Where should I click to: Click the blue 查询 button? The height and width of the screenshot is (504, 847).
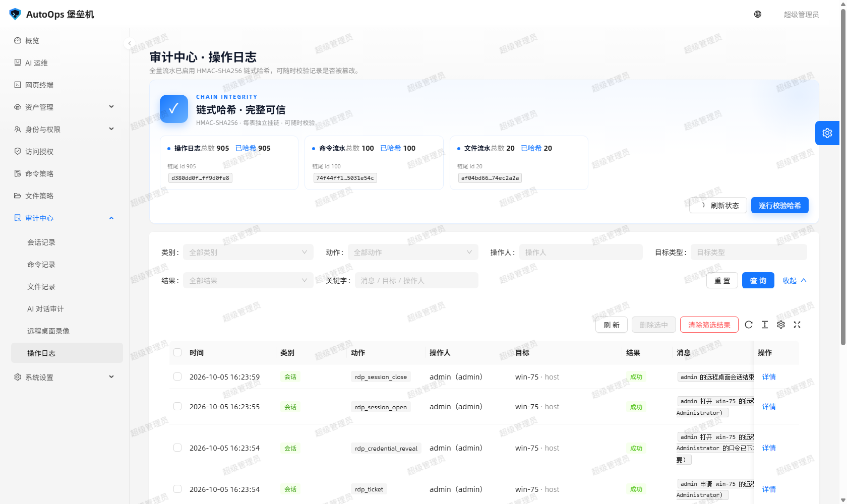tap(758, 280)
